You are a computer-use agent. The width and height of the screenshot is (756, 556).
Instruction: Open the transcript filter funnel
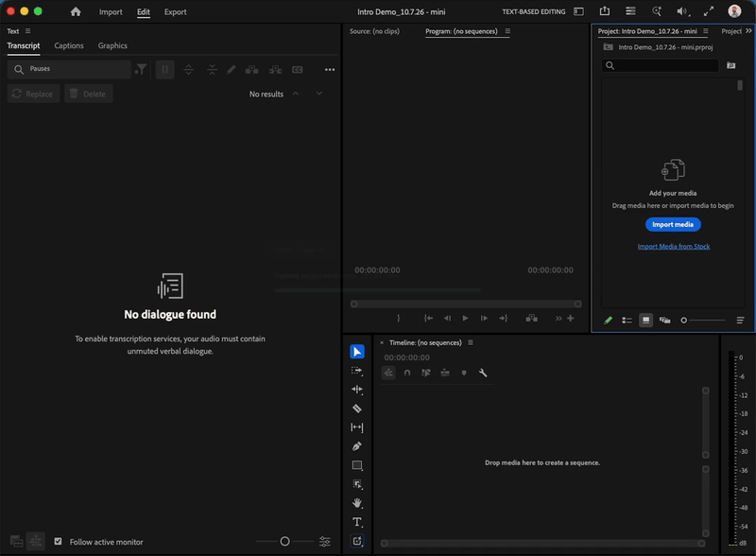141,70
